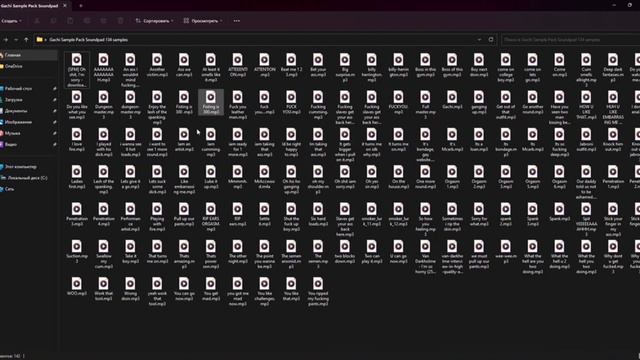Select the Jabroni outfit.mp3 file icon
Viewport: 640px width, 360px height.
[x=586, y=134]
